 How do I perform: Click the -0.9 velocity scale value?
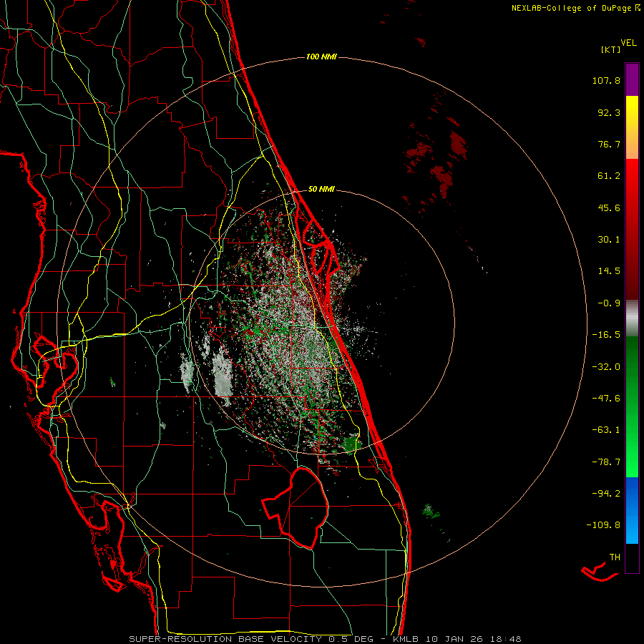609,303
